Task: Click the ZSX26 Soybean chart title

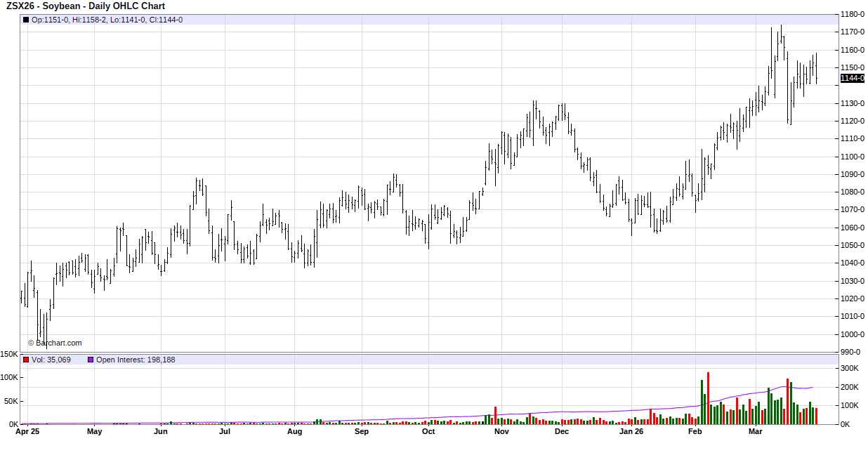Action: pyautogui.click(x=86, y=6)
